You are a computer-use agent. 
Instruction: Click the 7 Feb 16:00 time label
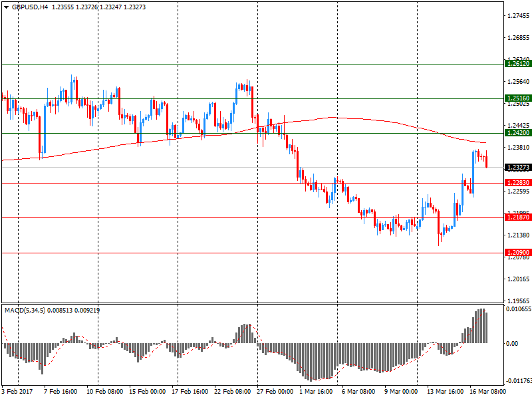click(61, 391)
